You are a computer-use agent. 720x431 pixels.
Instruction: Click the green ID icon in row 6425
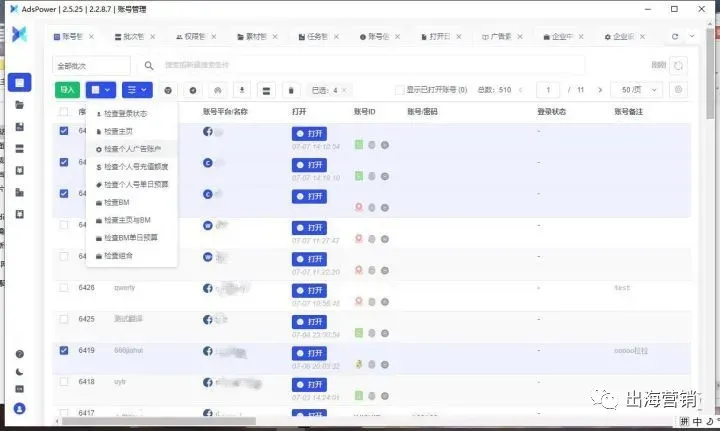359,333
